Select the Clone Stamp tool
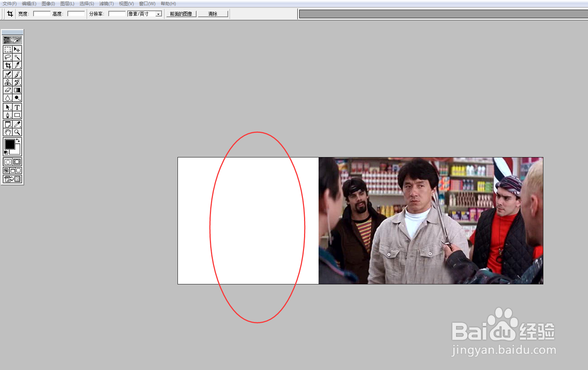The height and width of the screenshot is (370, 588). (8, 82)
